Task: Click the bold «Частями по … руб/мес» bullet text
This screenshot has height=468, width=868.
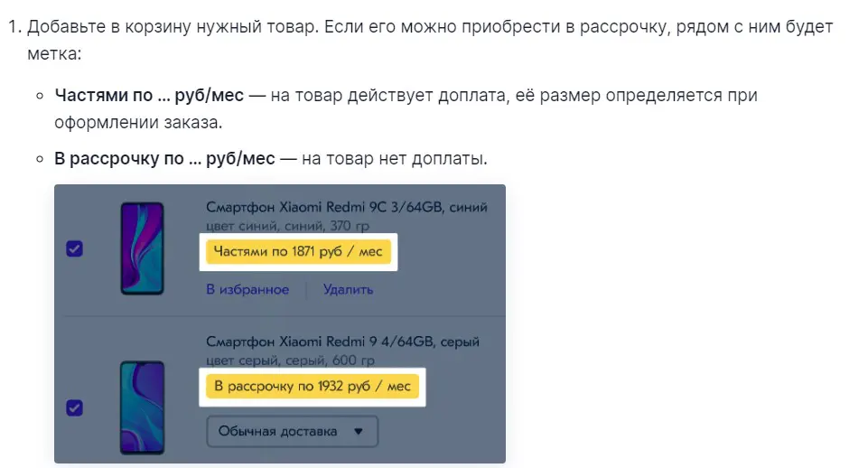Action: (x=148, y=95)
